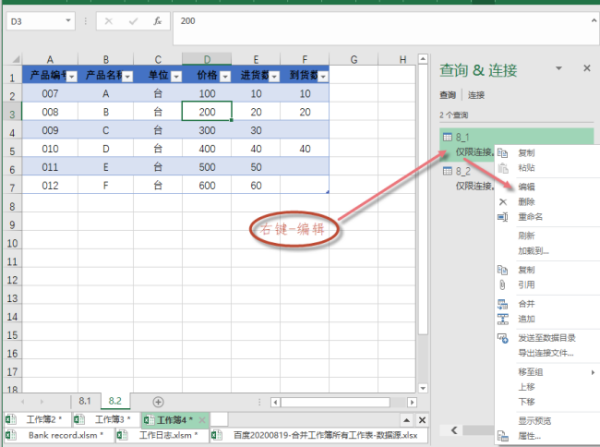This screenshot has height=447, width=600.
Task: Add a new sheet with plus icon
Action: (x=157, y=400)
